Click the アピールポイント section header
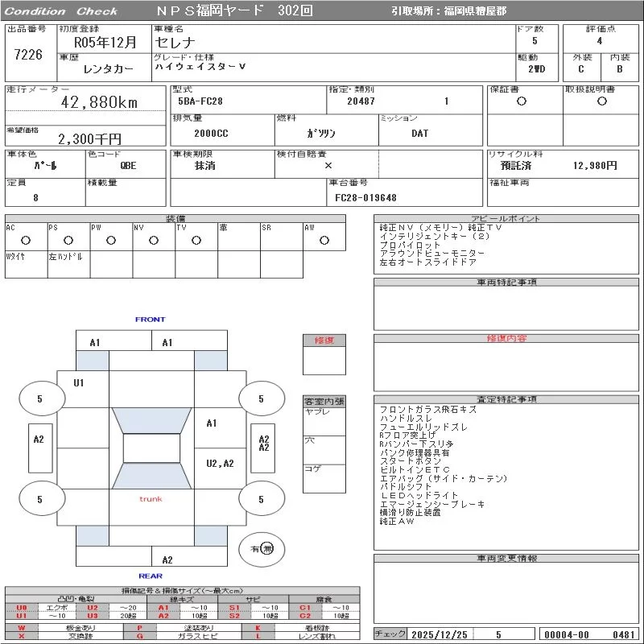 pos(507,219)
